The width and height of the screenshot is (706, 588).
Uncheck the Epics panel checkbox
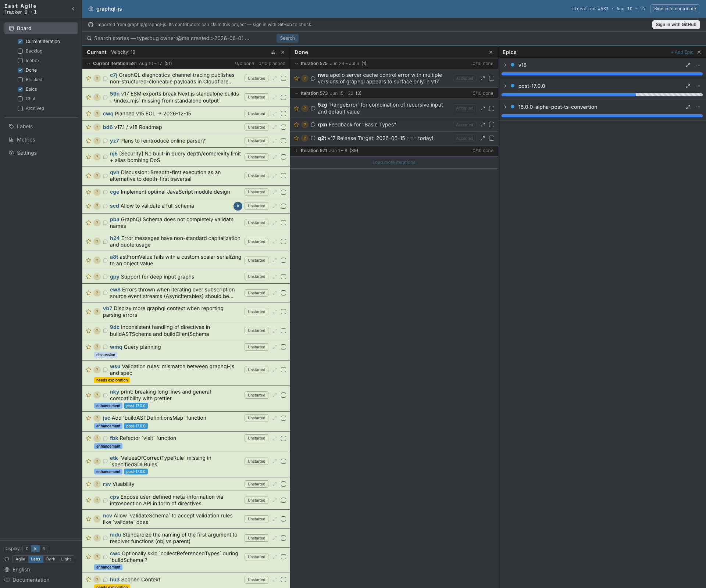pos(20,89)
